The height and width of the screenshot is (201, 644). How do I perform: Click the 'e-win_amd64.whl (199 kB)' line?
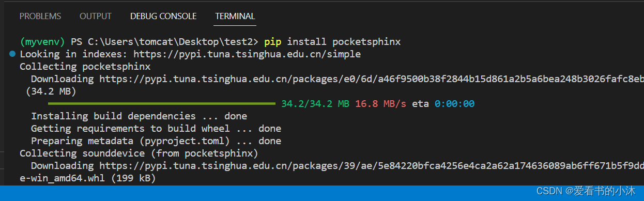(87, 178)
